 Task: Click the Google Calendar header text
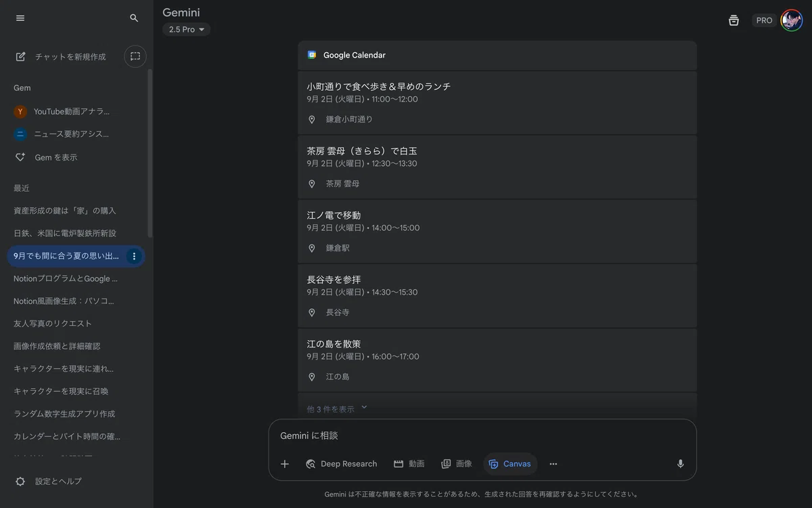click(355, 55)
